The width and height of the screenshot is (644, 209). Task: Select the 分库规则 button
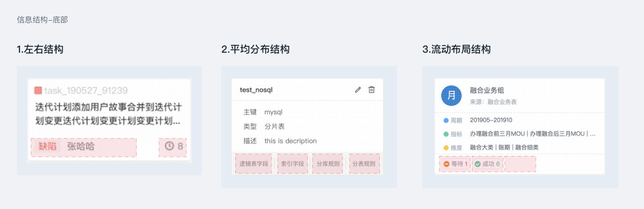pyautogui.click(x=328, y=164)
